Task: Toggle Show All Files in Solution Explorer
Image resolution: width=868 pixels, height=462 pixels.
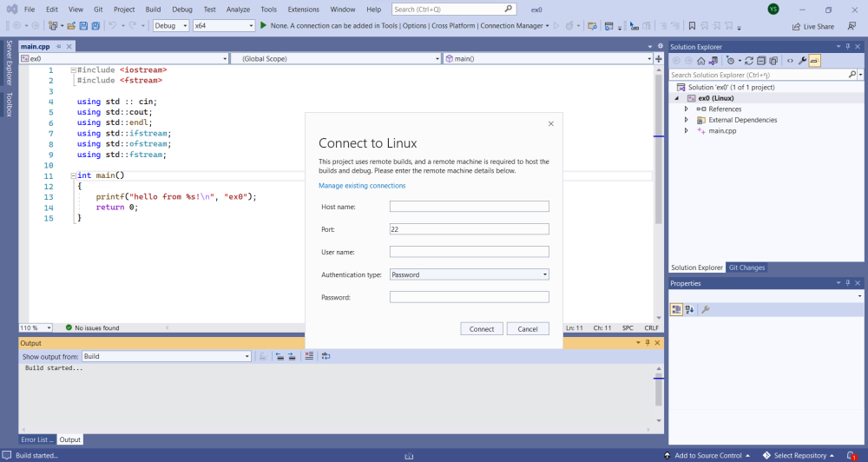Action: (773, 61)
